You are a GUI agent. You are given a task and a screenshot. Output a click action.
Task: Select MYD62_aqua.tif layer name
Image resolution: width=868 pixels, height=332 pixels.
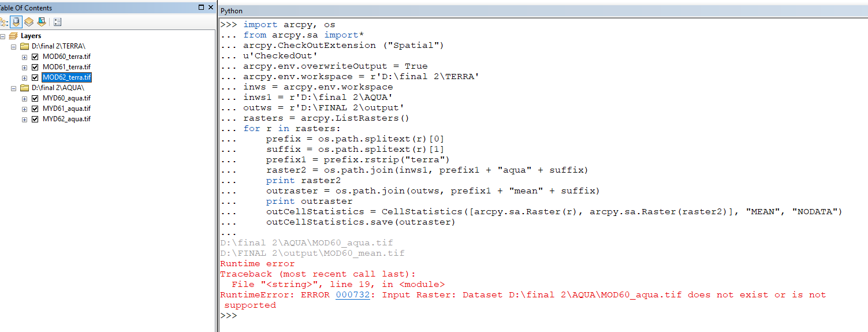point(66,119)
